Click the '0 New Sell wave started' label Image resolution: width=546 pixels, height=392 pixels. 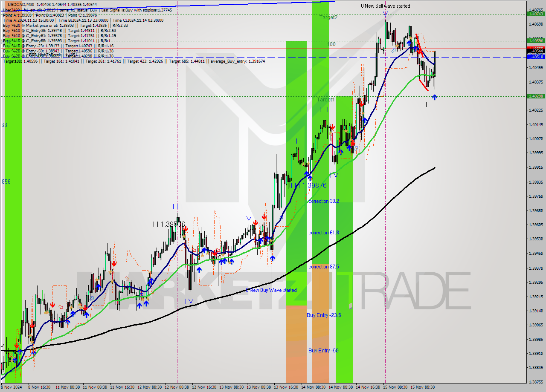(x=386, y=6)
